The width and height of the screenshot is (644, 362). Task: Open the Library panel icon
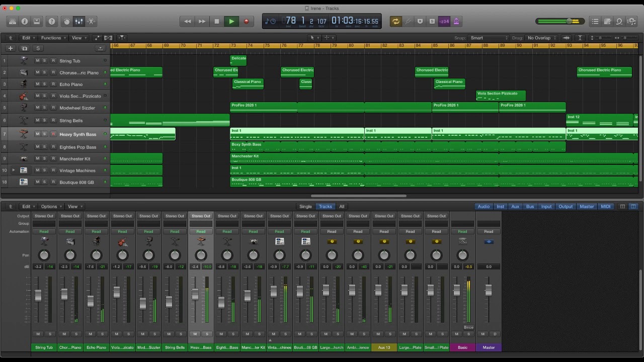click(x=13, y=22)
